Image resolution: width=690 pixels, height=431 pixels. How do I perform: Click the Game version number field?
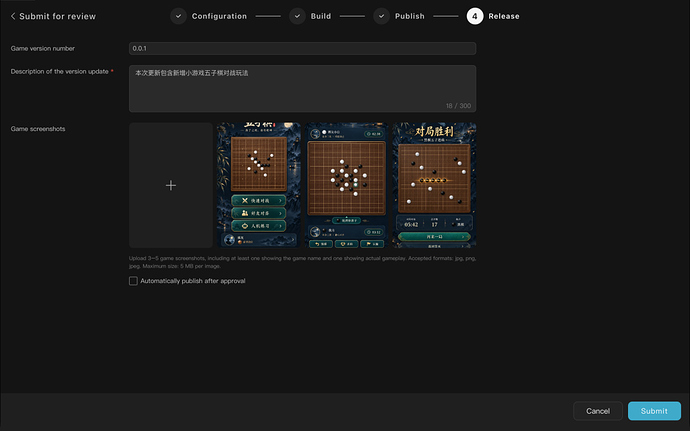302,48
